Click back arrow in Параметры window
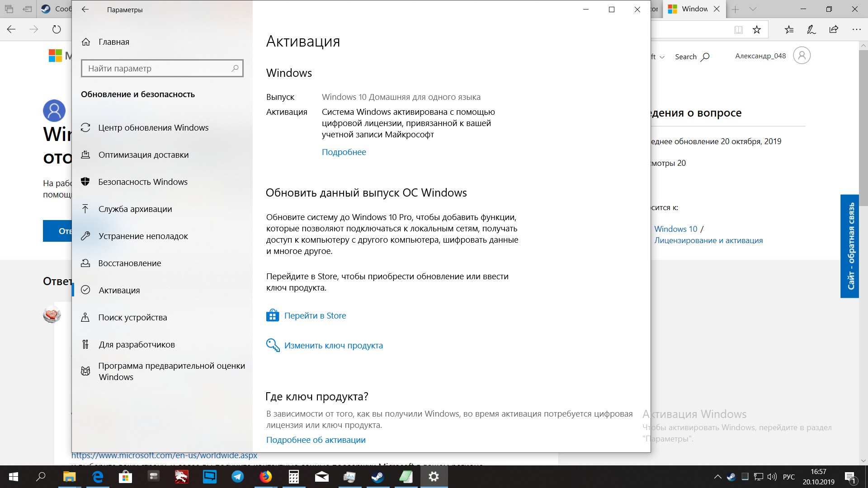 pyautogui.click(x=85, y=9)
